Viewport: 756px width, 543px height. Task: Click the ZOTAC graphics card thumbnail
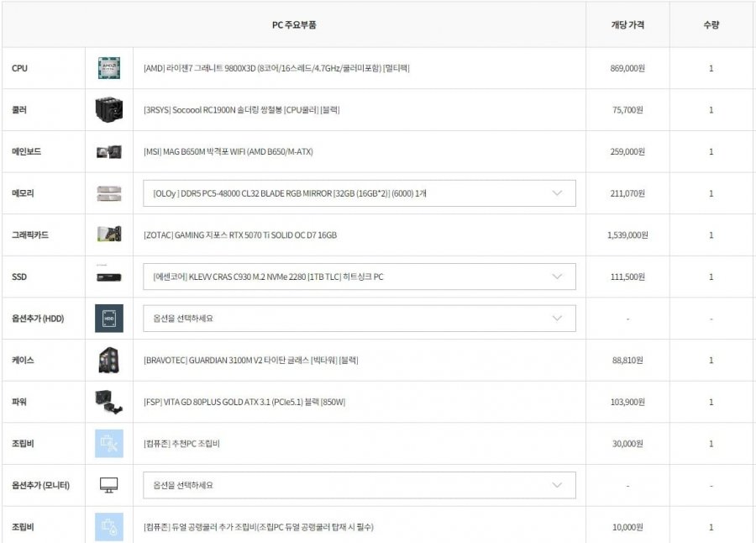click(x=109, y=235)
